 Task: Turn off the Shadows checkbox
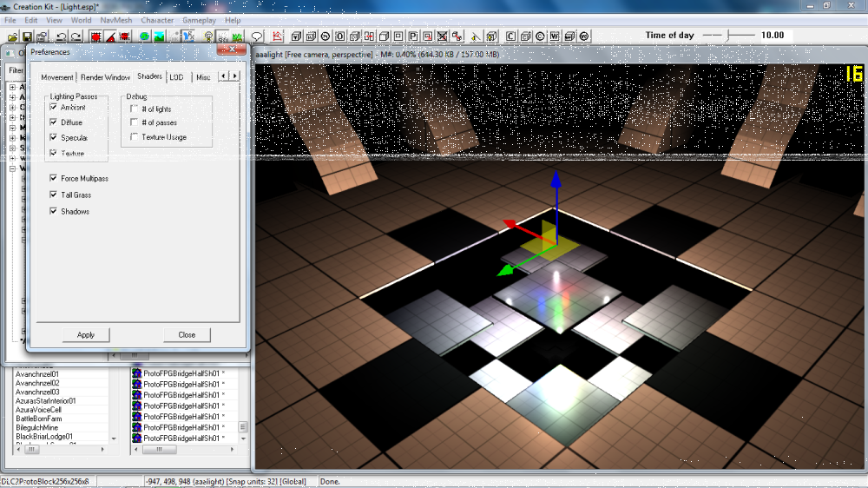[53, 211]
